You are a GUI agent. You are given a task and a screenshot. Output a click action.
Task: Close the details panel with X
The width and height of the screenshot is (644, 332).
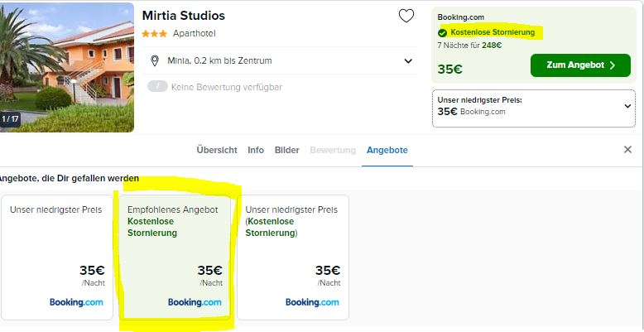pos(627,150)
